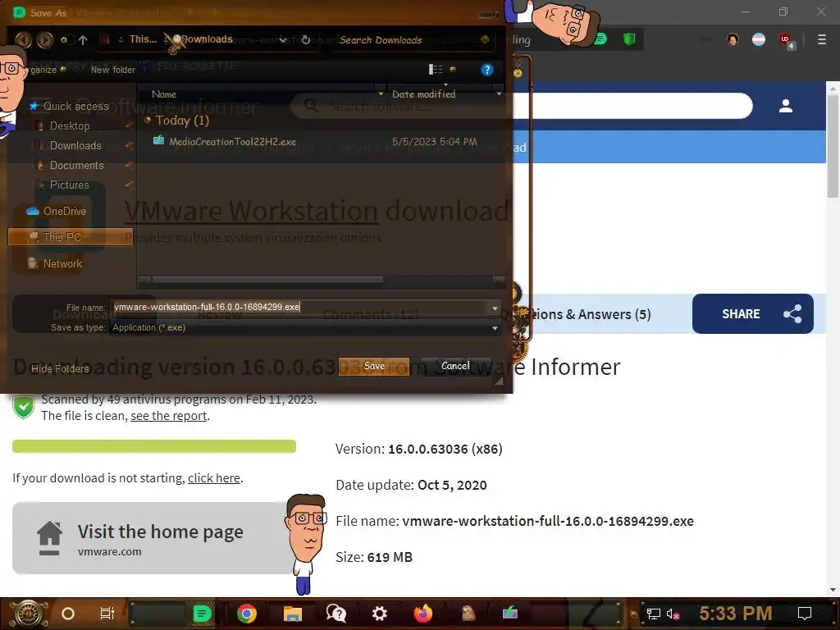Image resolution: width=840 pixels, height=630 pixels.
Task: Open the browser hamburger menu
Action: pyautogui.click(x=821, y=39)
